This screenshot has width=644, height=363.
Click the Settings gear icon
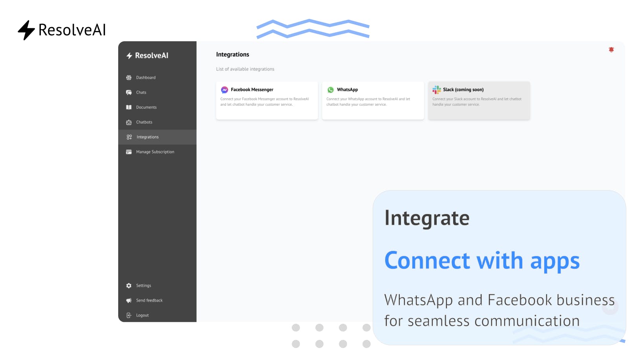point(129,286)
